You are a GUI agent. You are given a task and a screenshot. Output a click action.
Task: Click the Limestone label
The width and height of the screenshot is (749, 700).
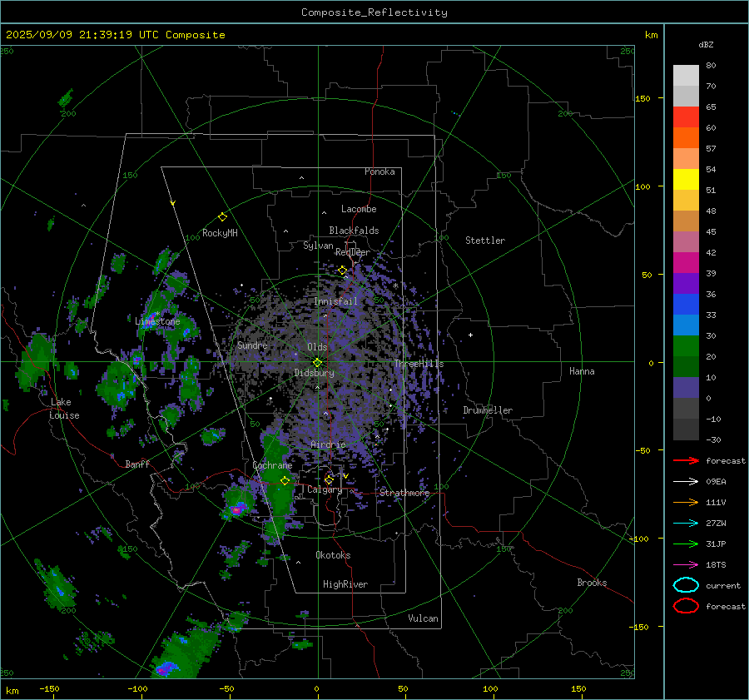click(157, 321)
